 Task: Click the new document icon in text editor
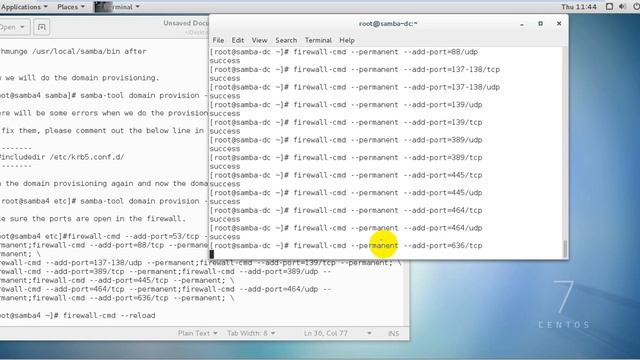(42, 27)
